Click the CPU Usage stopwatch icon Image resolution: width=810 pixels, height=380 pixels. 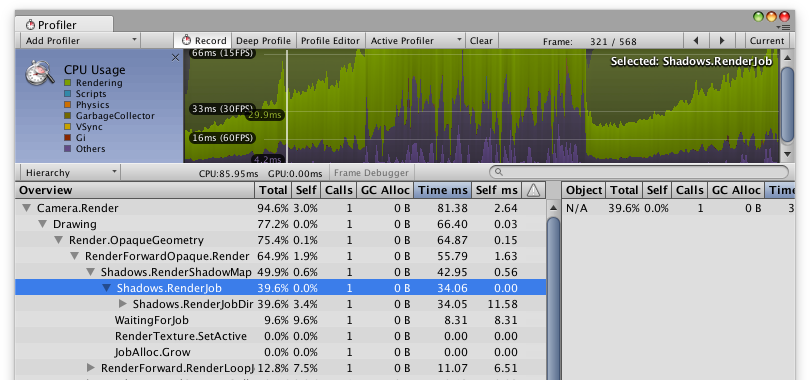pos(39,73)
